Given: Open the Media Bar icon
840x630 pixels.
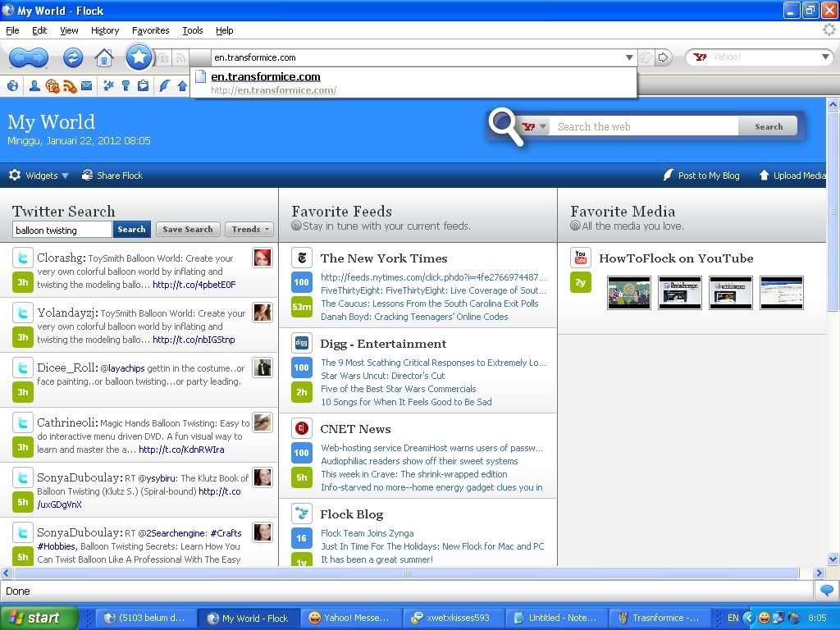Looking at the screenshot, I should pyautogui.click(x=52, y=85).
